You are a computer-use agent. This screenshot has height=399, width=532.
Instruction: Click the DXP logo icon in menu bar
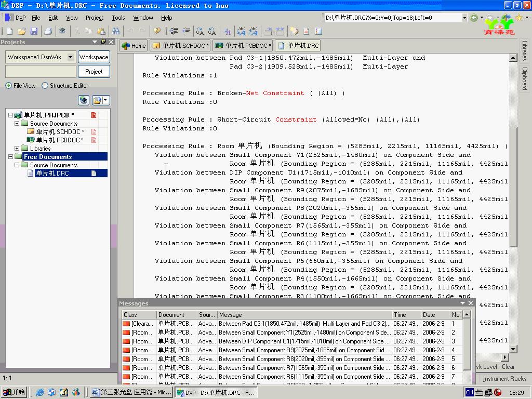tap(9, 18)
